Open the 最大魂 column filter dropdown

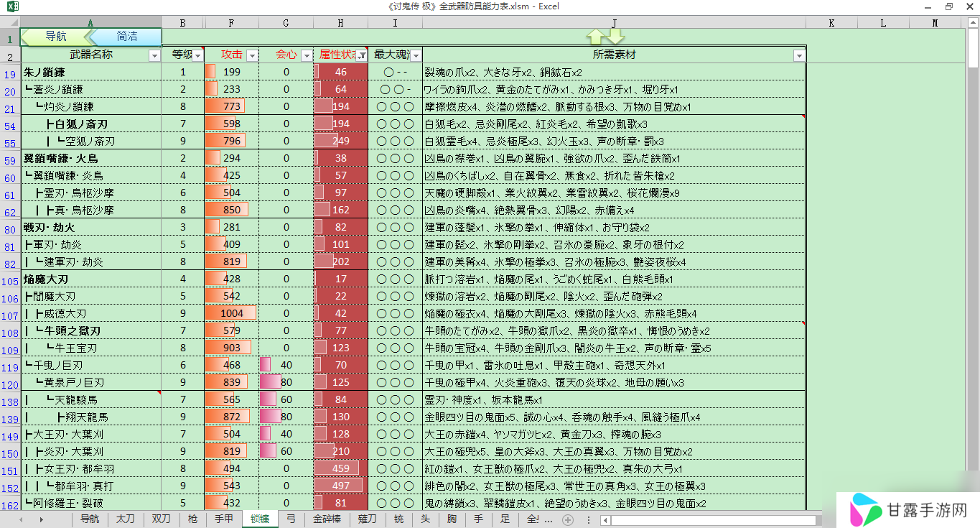(x=416, y=55)
